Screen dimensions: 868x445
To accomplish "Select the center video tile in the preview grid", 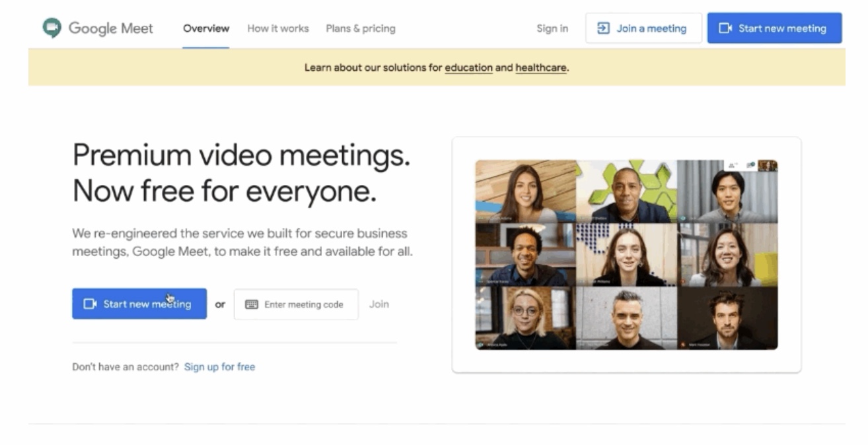I will click(626, 255).
